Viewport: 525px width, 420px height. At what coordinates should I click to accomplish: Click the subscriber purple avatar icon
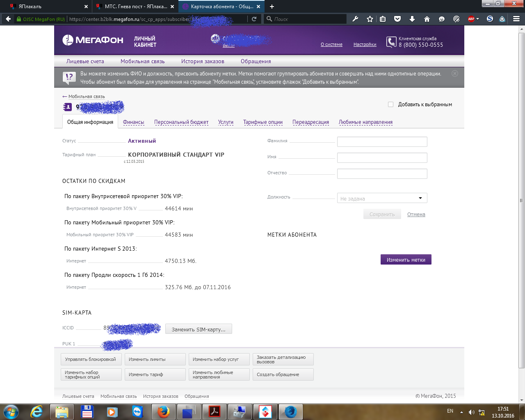coord(67,107)
